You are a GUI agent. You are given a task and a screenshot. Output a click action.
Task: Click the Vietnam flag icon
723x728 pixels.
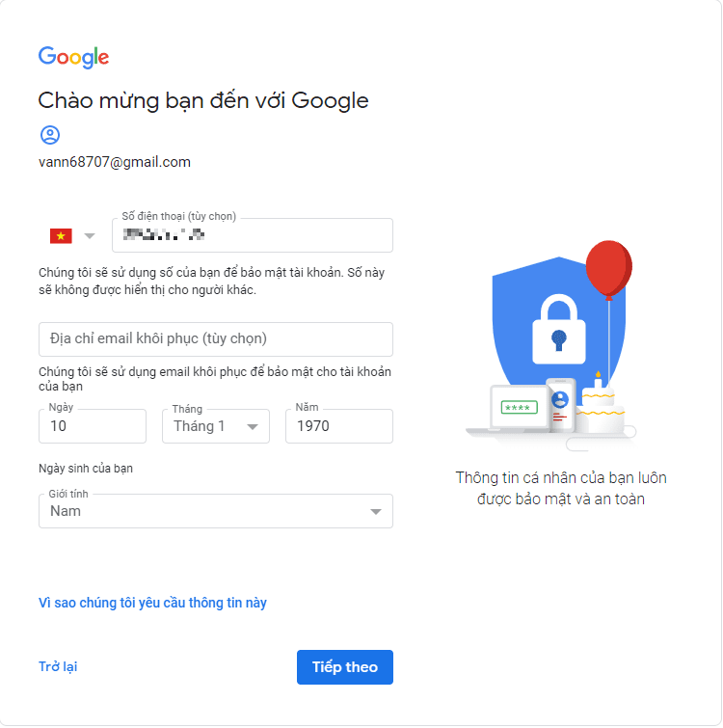(x=61, y=235)
